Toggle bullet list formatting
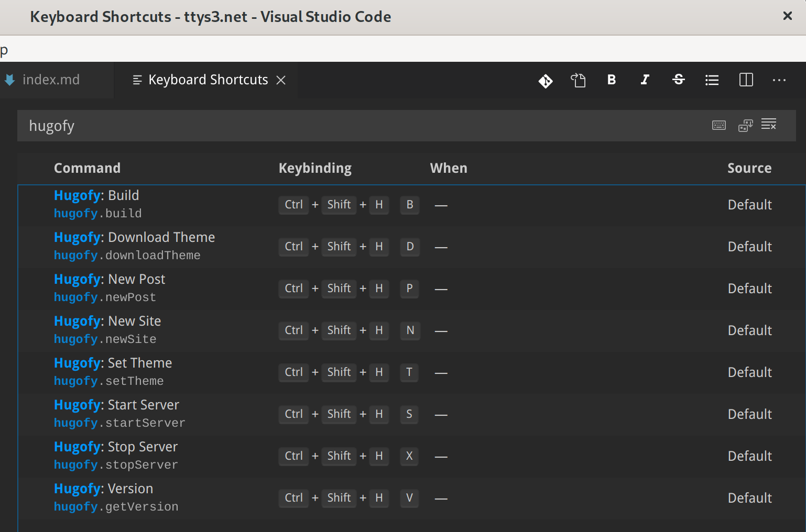The width and height of the screenshot is (806, 532). click(712, 80)
